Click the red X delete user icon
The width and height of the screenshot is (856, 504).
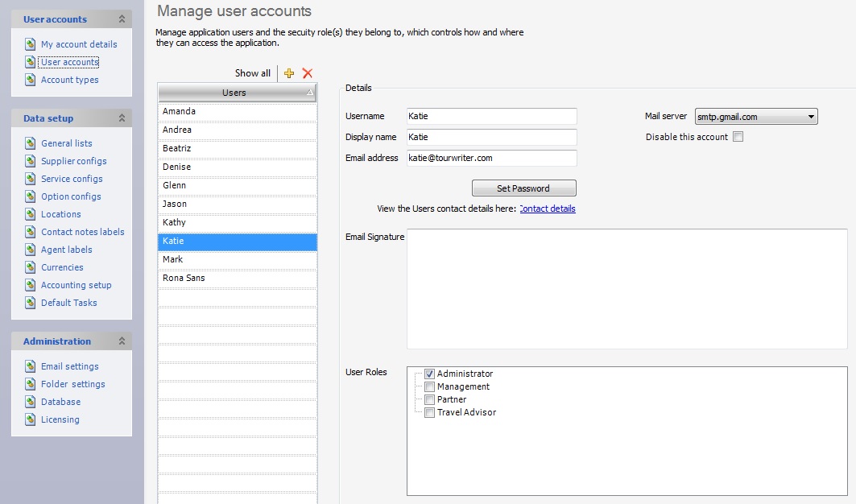(x=307, y=73)
